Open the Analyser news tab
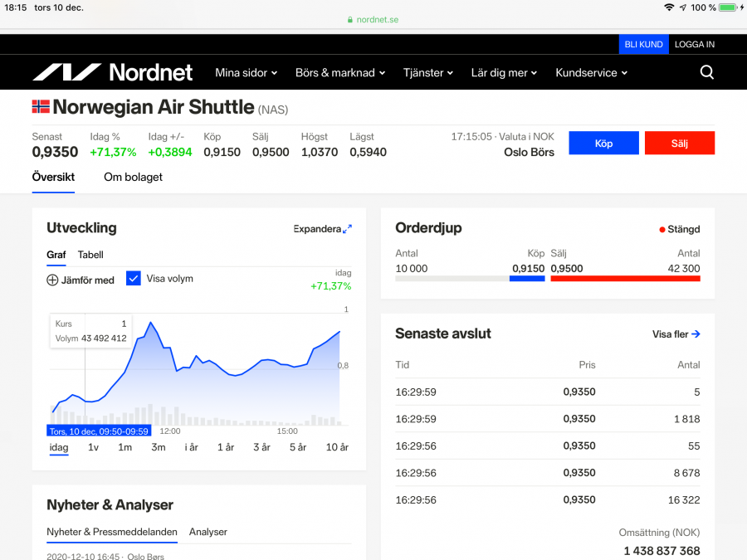Screen dimensions: 747x560 pyautogui.click(x=207, y=532)
